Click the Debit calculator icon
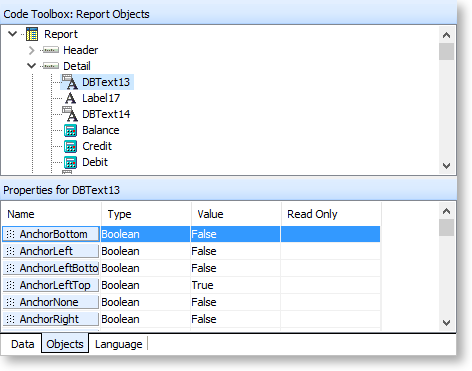 70,162
